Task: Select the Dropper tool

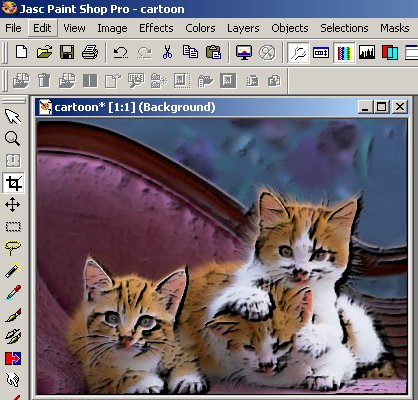Action: tap(13, 292)
